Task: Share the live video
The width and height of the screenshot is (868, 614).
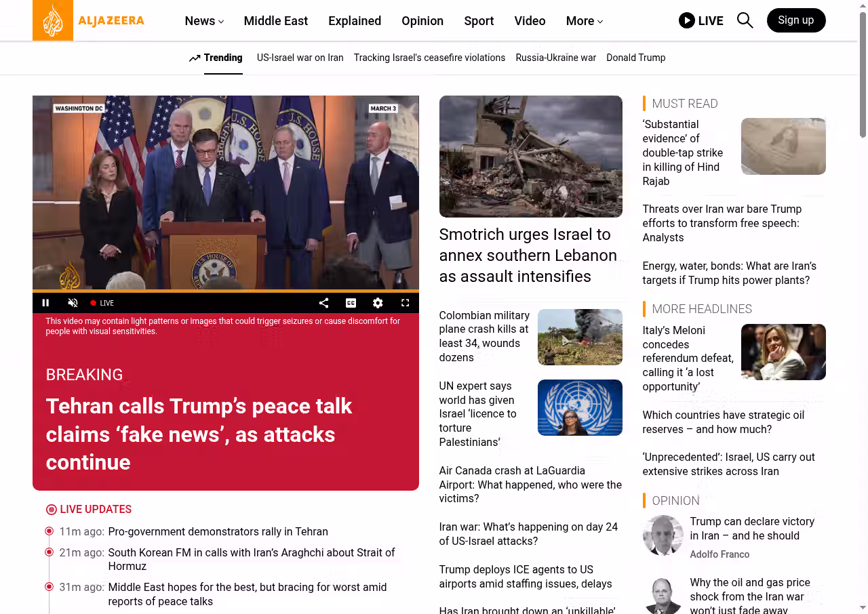Action: click(323, 303)
